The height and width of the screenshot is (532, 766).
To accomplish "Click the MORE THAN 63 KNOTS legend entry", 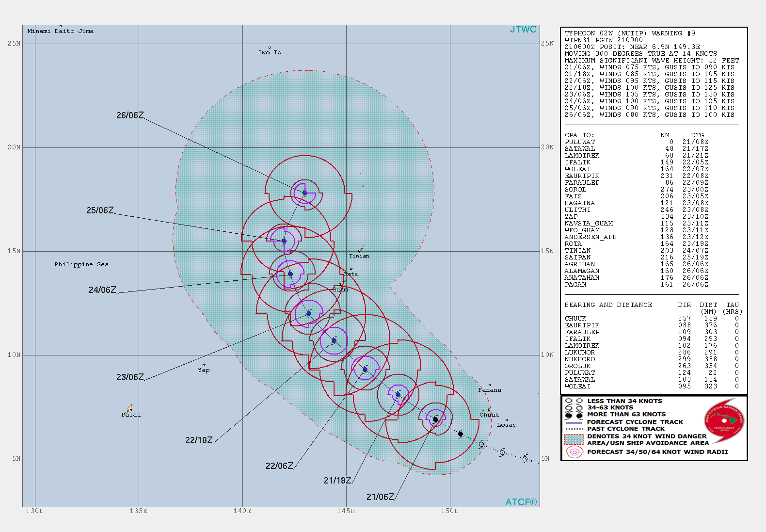I will [626, 414].
